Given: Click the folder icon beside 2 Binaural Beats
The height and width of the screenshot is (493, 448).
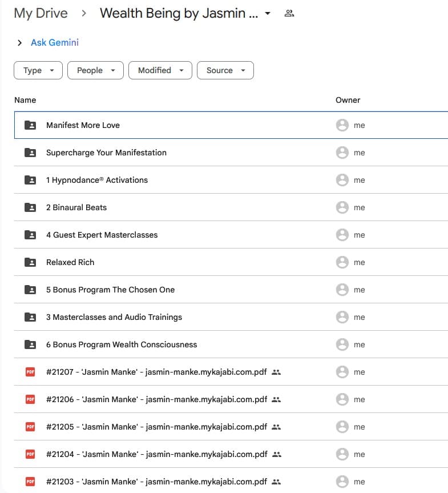Looking at the screenshot, I should (30, 207).
